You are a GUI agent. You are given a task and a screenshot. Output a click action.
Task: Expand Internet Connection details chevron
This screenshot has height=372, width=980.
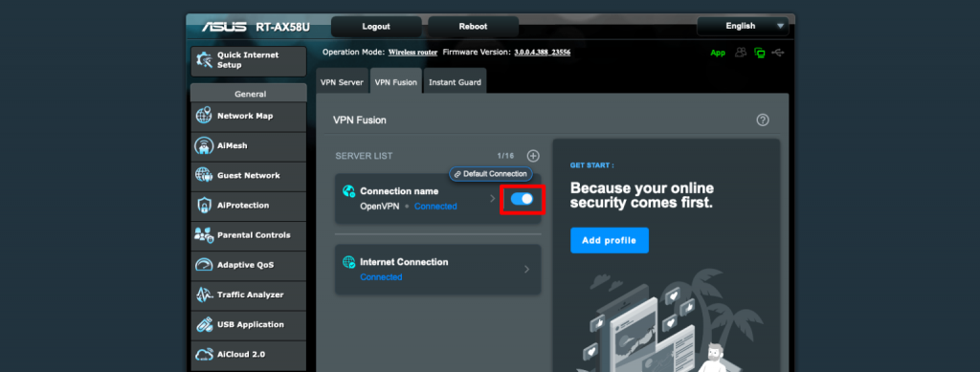[x=527, y=270]
